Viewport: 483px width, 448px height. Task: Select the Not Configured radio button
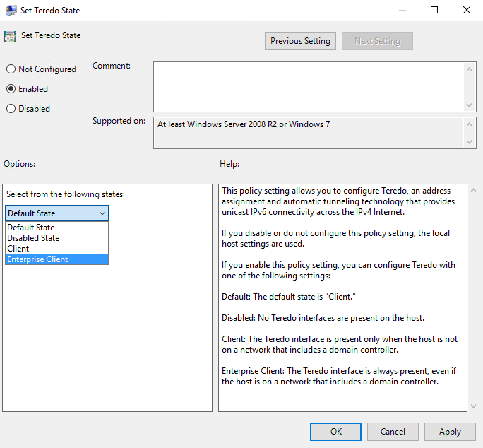click(11, 69)
